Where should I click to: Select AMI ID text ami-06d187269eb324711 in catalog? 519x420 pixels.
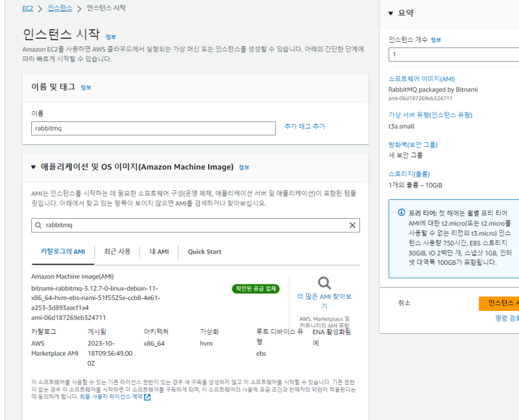coord(69,317)
